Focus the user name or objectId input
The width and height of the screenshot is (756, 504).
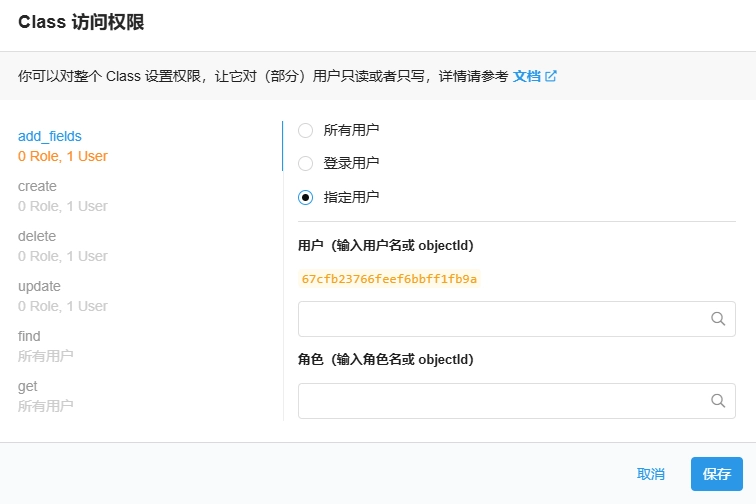tap(502, 319)
